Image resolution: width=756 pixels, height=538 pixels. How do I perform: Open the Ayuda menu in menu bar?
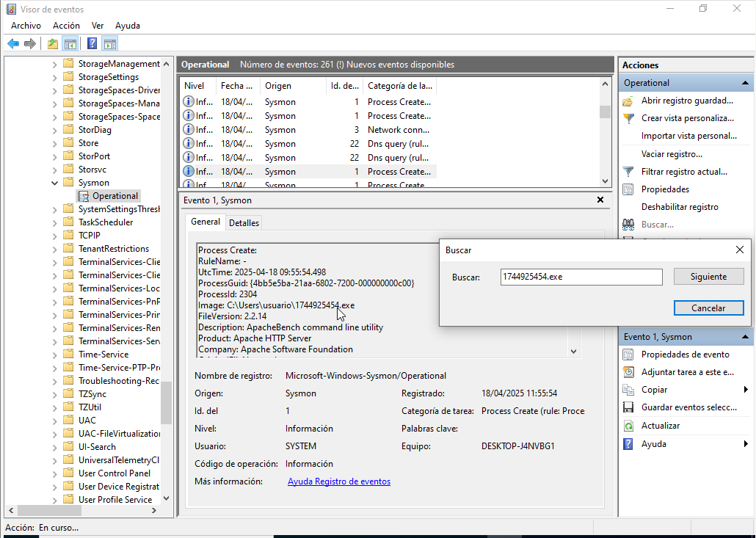127,26
